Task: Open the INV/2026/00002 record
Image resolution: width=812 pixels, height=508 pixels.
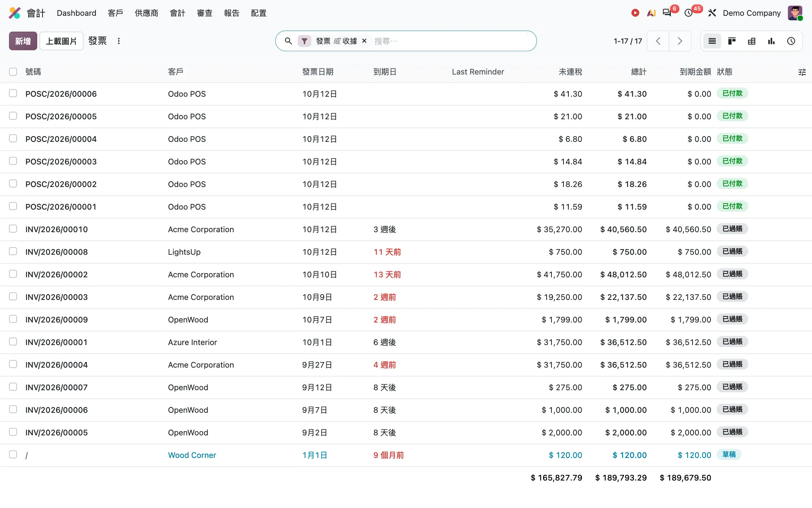Action: (56, 275)
